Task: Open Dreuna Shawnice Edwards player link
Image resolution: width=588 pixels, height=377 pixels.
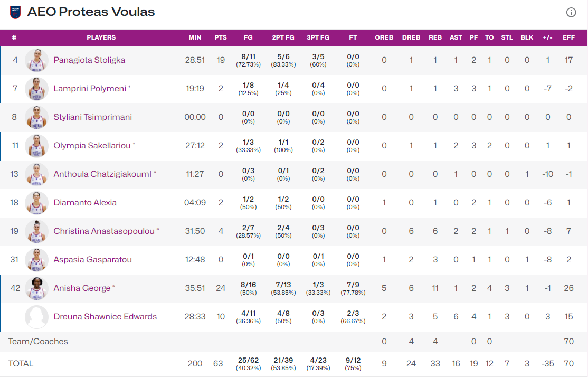Action: tap(105, 317)
